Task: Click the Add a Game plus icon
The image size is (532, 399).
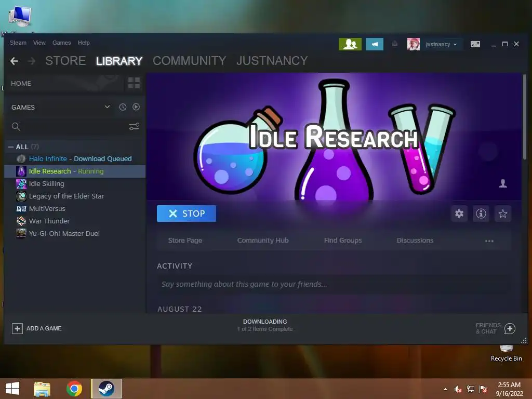Action: click(17, 328)
